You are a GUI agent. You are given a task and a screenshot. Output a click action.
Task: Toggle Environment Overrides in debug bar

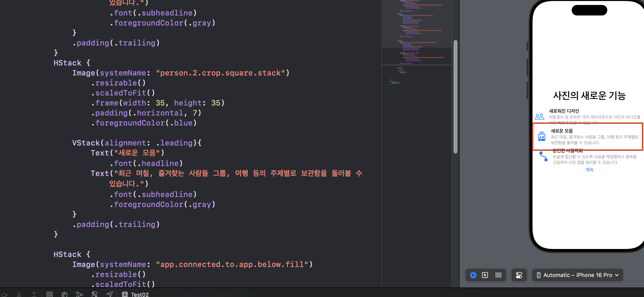click(94, 294)
